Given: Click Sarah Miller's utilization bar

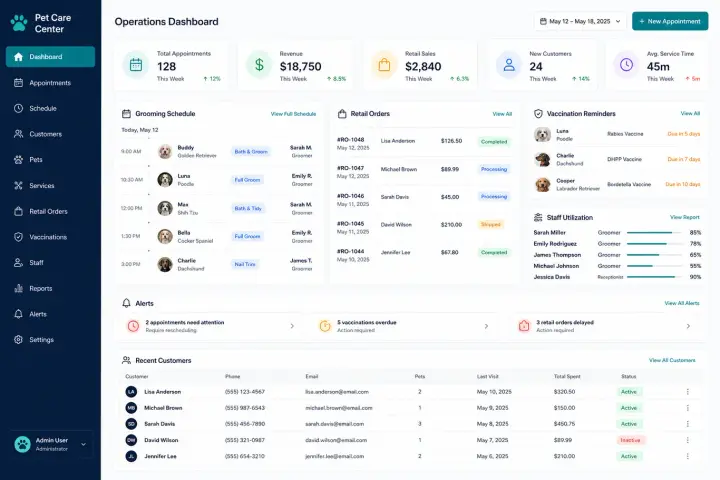Looking at the screenshot, I should [654, 233].
